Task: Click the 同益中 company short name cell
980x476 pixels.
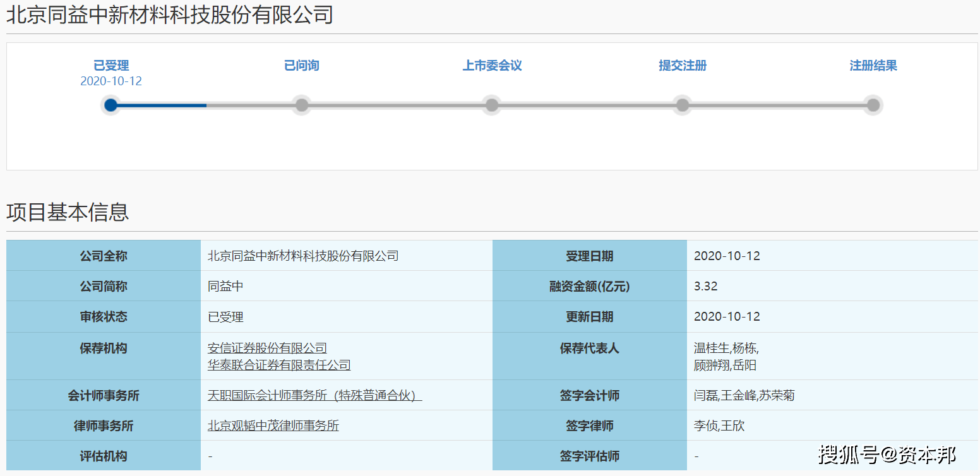Action: pos(225,287)
